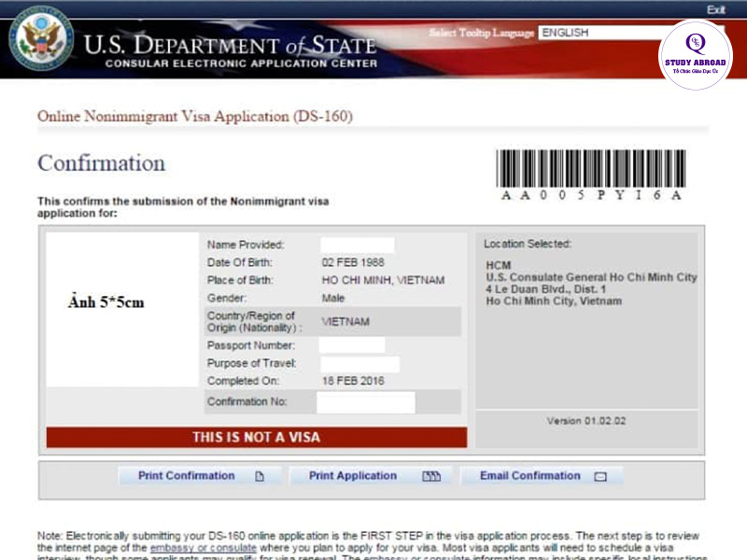Screen dimensions: 747x560
Task: Click the Print Application button
Action: tap(373, 476)
